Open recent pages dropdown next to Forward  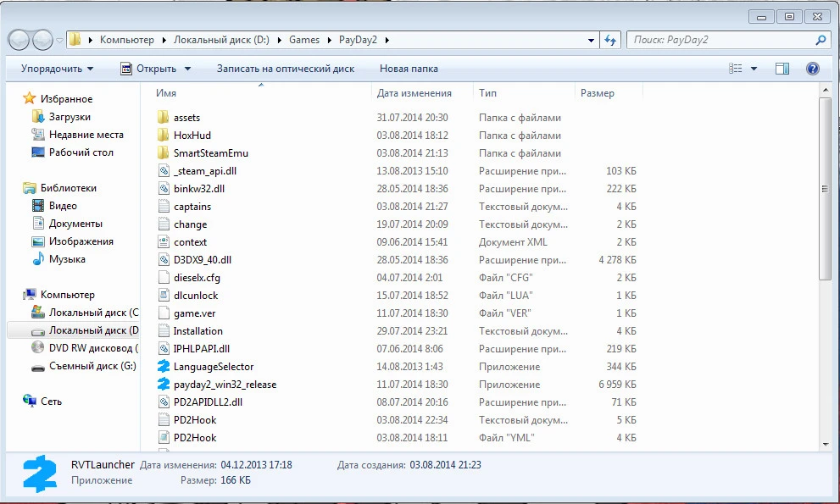click(x=59, y=40)
